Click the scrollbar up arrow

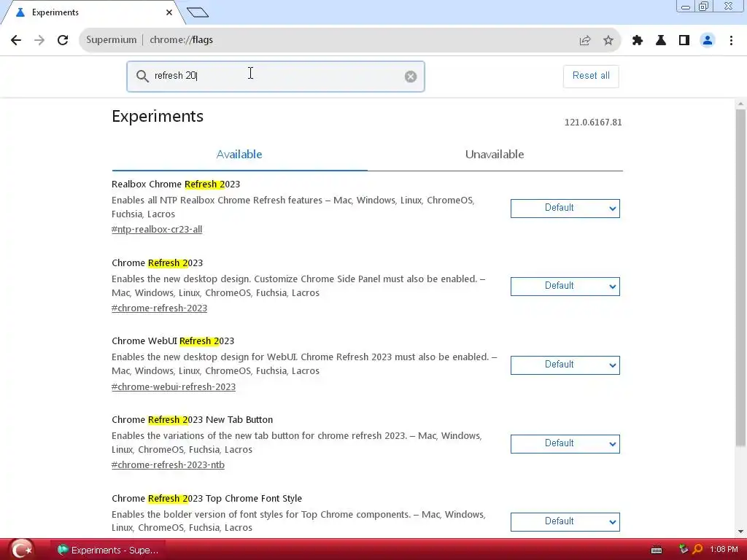tap(740, 104)
